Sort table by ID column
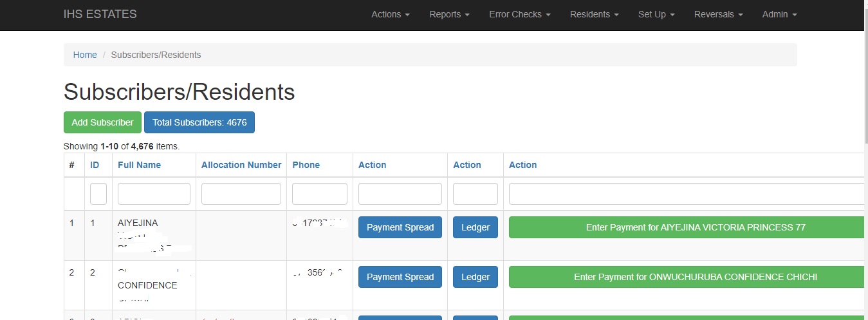The height and width of the screenshot is (320, 868). 95,165
